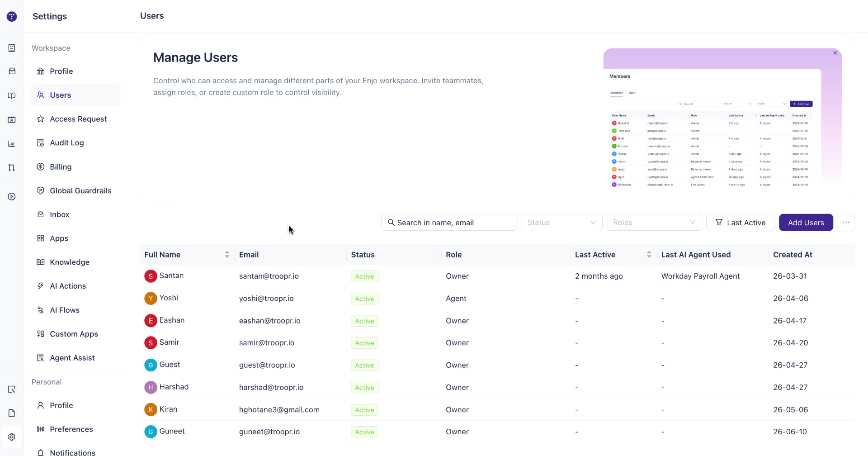Click the Last Active filter button

tap(740, 223)
